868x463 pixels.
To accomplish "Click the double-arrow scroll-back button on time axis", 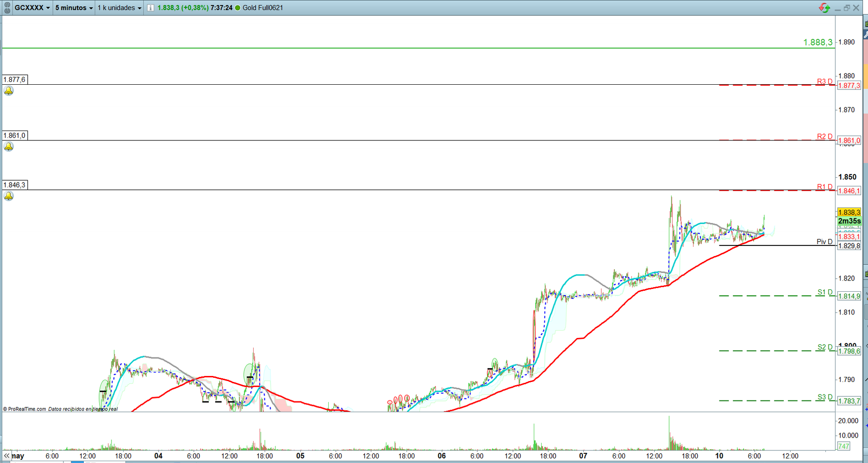I will coord(6,456).
